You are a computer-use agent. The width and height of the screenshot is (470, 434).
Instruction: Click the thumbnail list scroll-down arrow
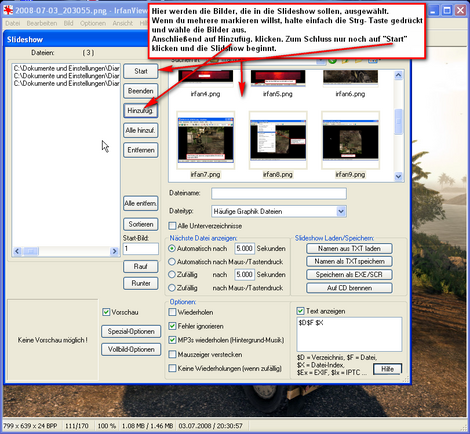[x=399, y=176]
